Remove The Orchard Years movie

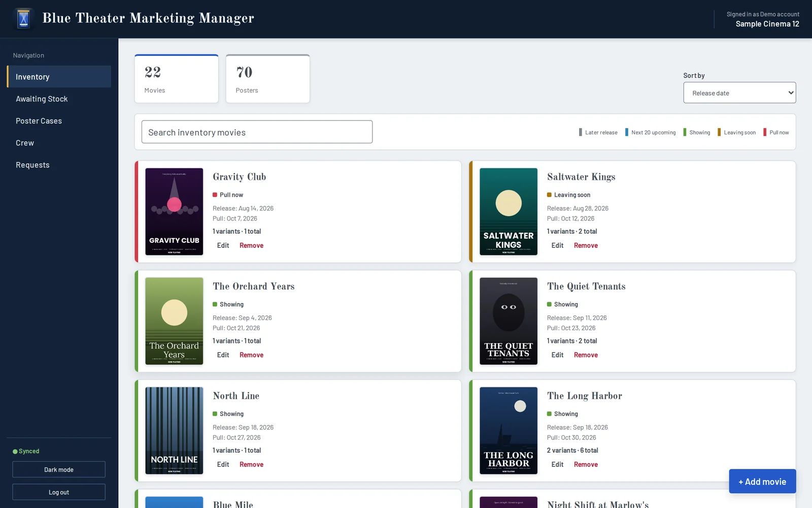point(252,355)
